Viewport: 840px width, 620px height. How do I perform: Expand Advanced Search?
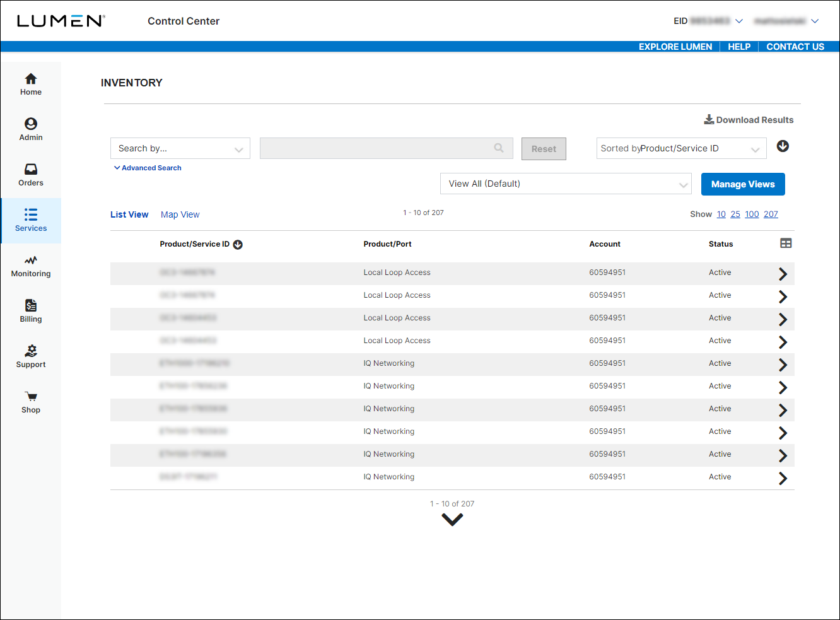coord(148,168)
